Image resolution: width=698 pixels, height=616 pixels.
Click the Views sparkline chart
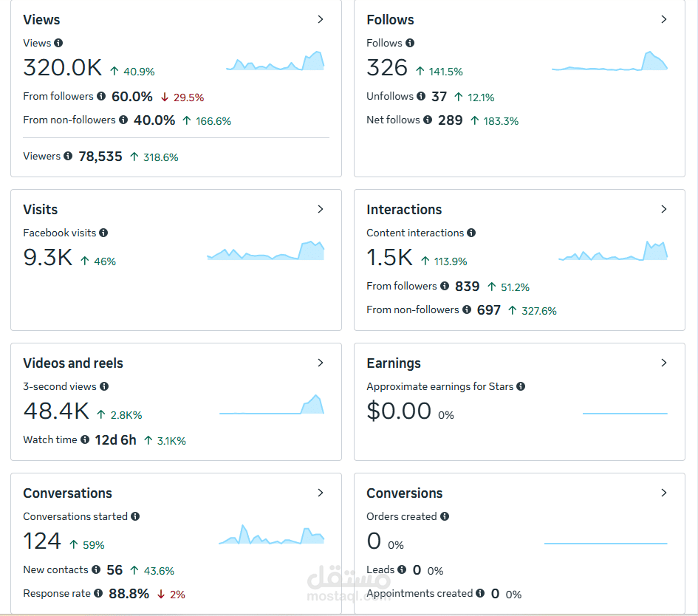pos(275,61)
